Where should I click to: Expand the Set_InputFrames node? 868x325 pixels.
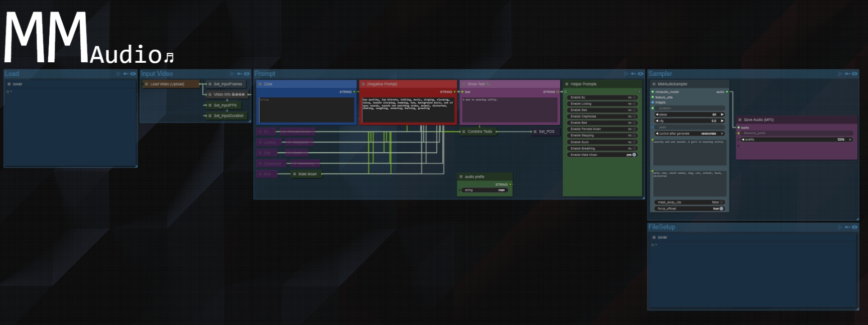tap(210, 84)
